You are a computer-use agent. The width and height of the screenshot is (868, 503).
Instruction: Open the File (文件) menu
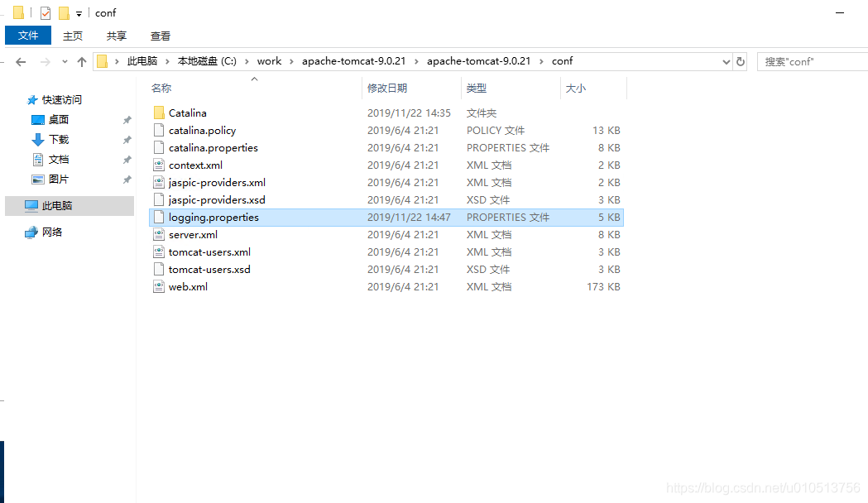[27, 36]
